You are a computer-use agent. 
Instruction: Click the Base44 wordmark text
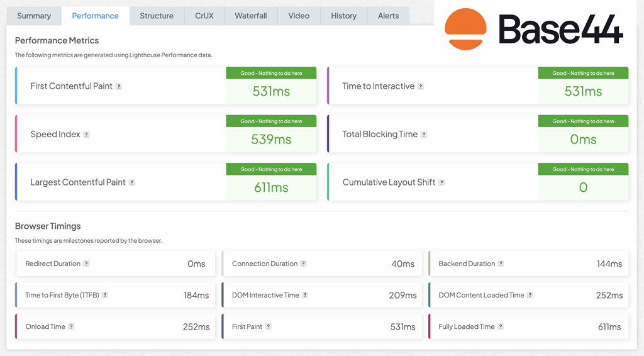(x=560, y=29)
